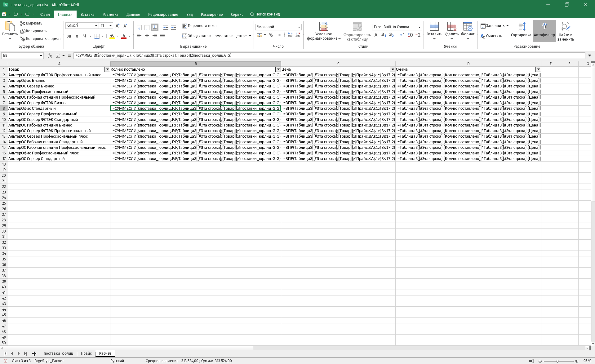This screenshot has width=595, height=364.
Task: Decrease indent icon
Action: 174,27
